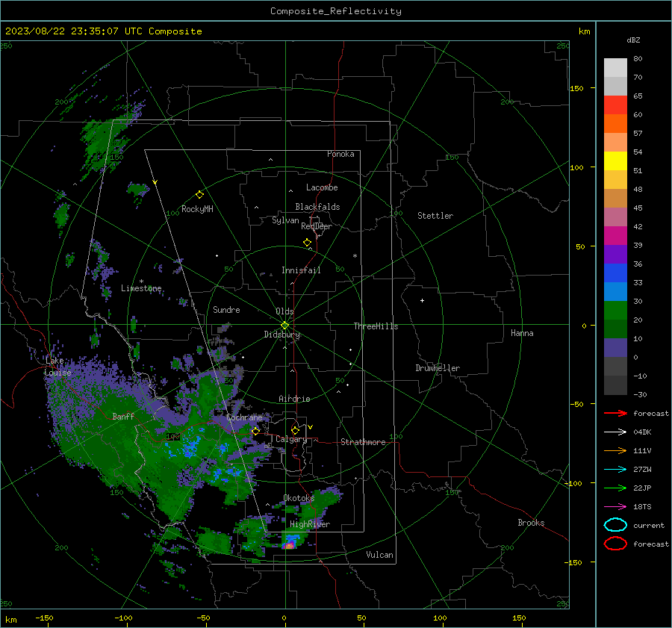This screenshot has width=672, height=628.
Task: Pick the violet purple dBZ legend swatch
Action: click(615, 254)
